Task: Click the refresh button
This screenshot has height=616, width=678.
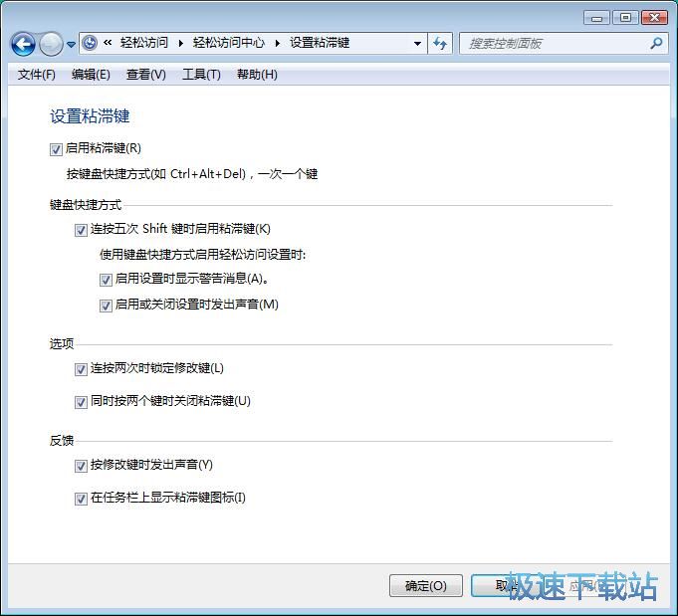Action: (x=440, y=43)
